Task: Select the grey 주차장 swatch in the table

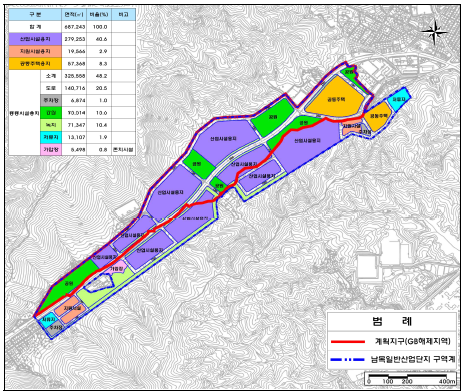Action: tap(51, 100)
